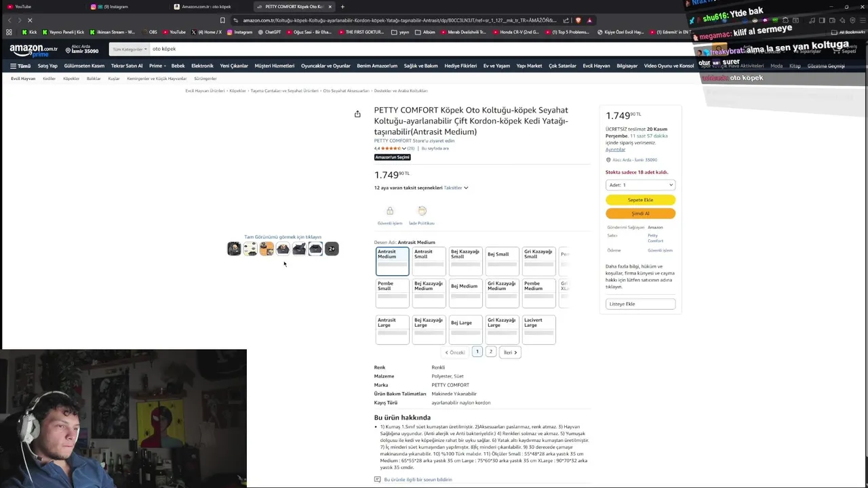Click the Bu sayfada ara link

[x=435, y=148]
